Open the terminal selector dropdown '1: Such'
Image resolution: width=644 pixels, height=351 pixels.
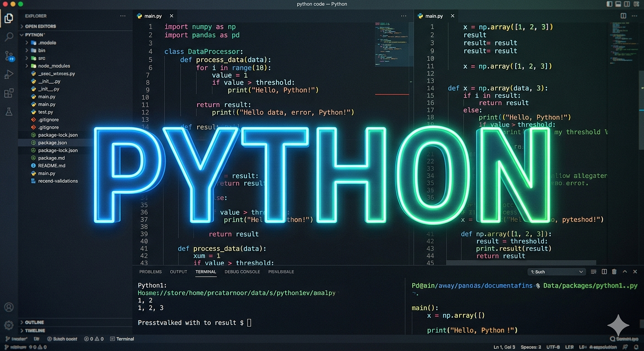coord(557,272)
